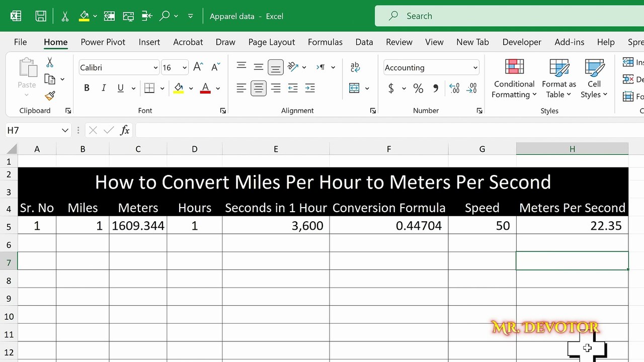Click the Format Painter brush icon

click(50, 96)
